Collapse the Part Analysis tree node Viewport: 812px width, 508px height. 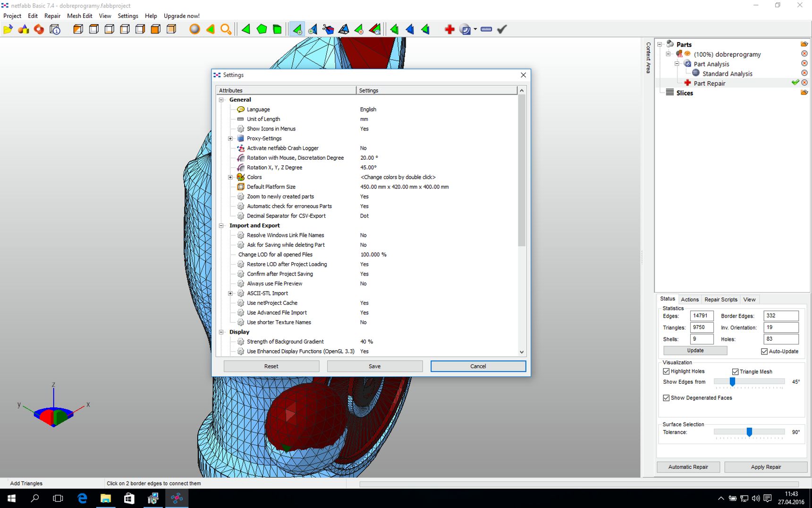pyautogui.click(x=677, y=63)
